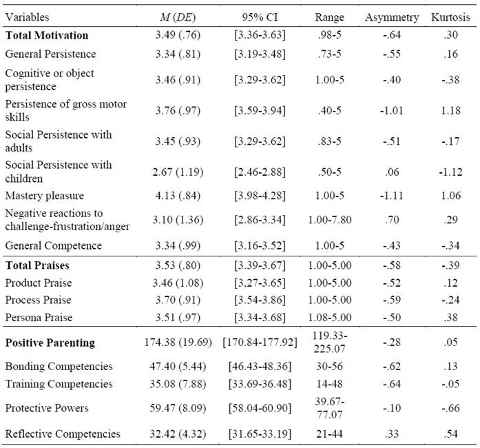Select the 174.38 (19.69) mean value cell
This screenshot has width=480, height=448.
[x=179, y=343]
